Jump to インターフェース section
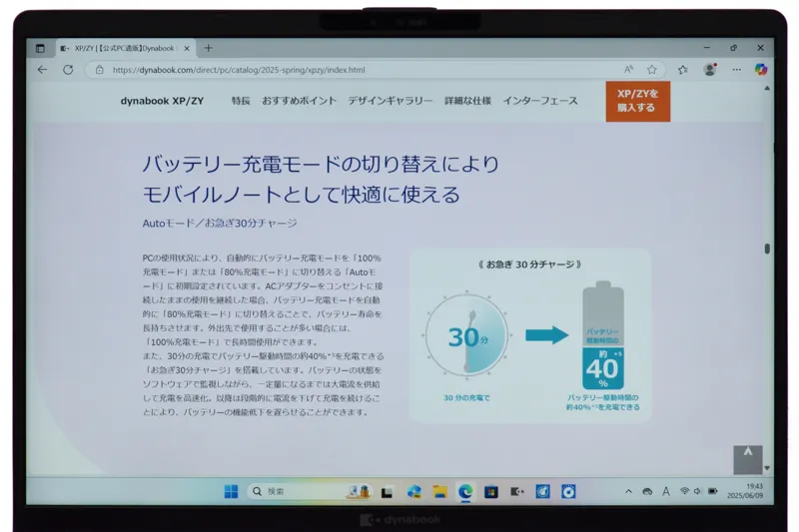Viewport: 799px width, 532px height. [540, 101]
